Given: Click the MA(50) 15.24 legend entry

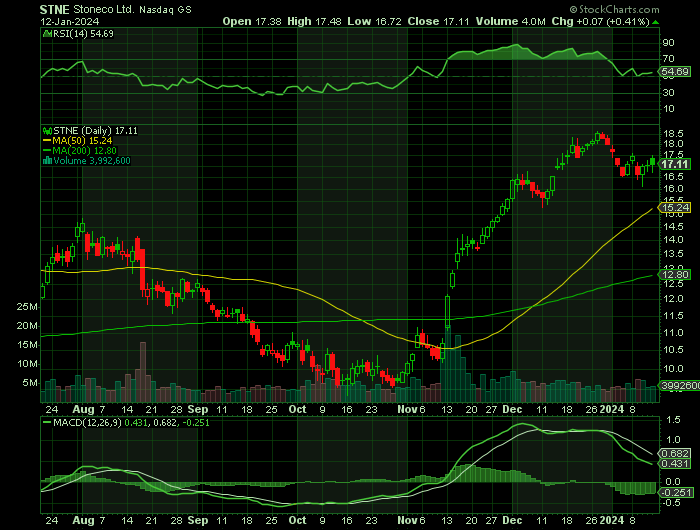Looking at the screenshot, I should click(82, 141).
